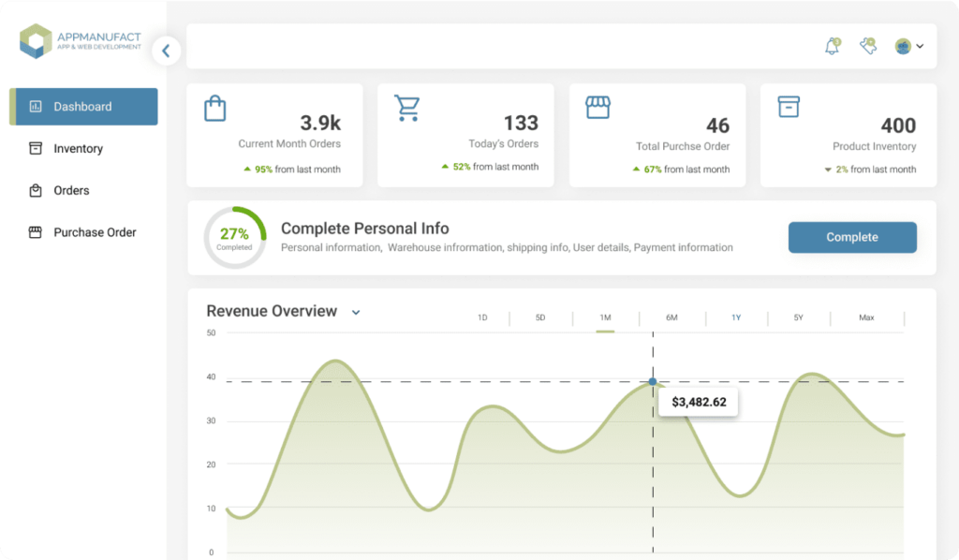Click the 95% from last month text
Screen dimensions: 959x560
click(x=292, y=169)
